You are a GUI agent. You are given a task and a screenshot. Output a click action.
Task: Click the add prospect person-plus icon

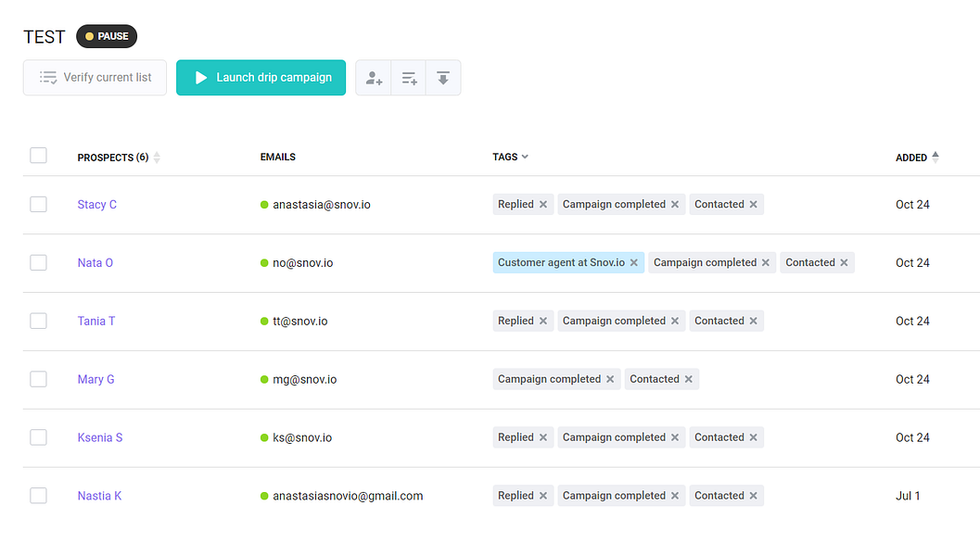pyautogui.click(x=374, y=78)
